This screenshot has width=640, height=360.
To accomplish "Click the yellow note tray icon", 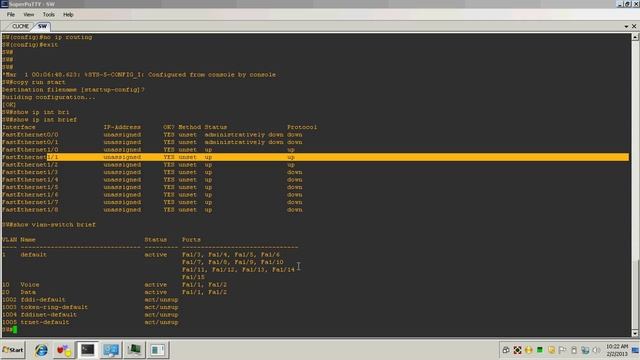I will tap(551, 350).
